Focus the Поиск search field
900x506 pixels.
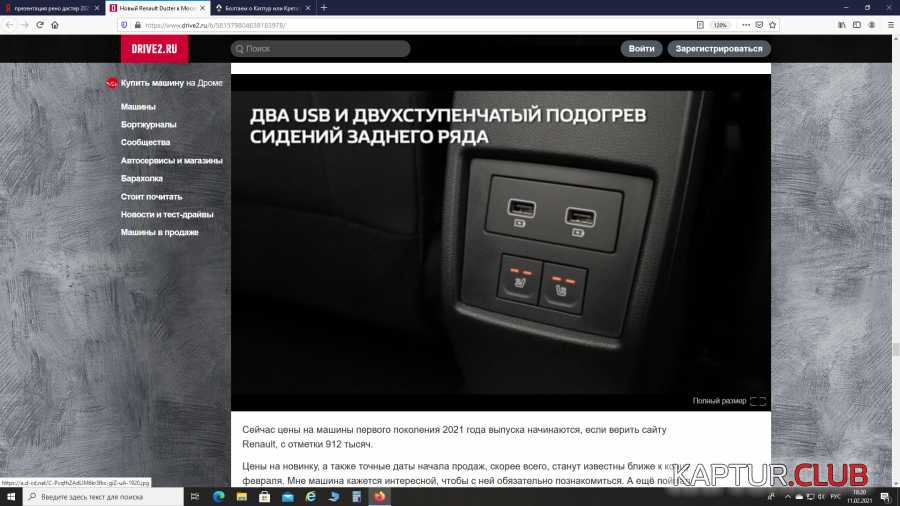320,49
